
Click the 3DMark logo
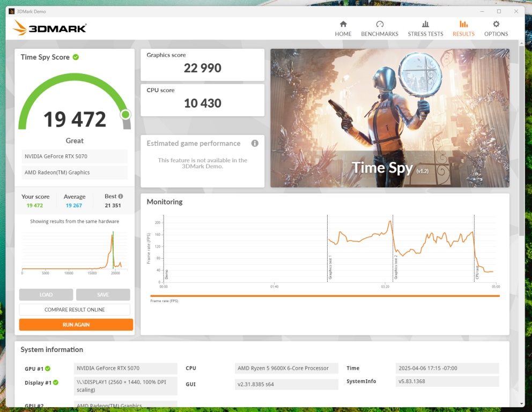tap(50, 28)
